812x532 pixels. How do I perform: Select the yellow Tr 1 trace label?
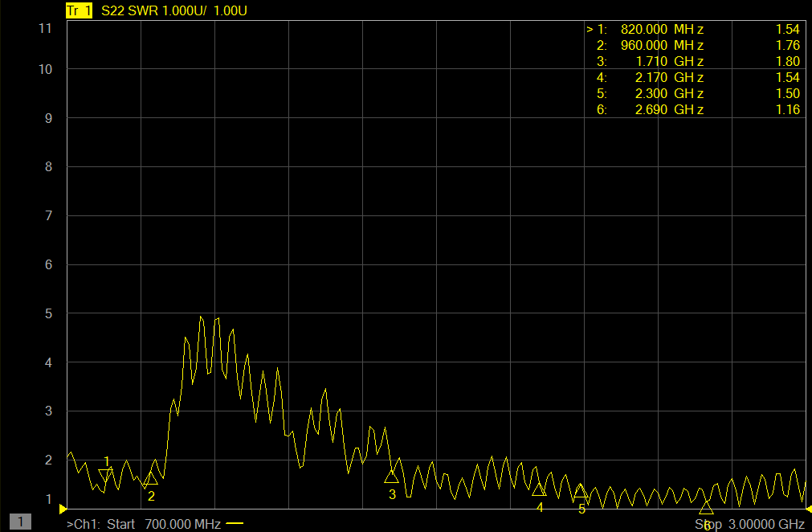(x=79, y=10)
